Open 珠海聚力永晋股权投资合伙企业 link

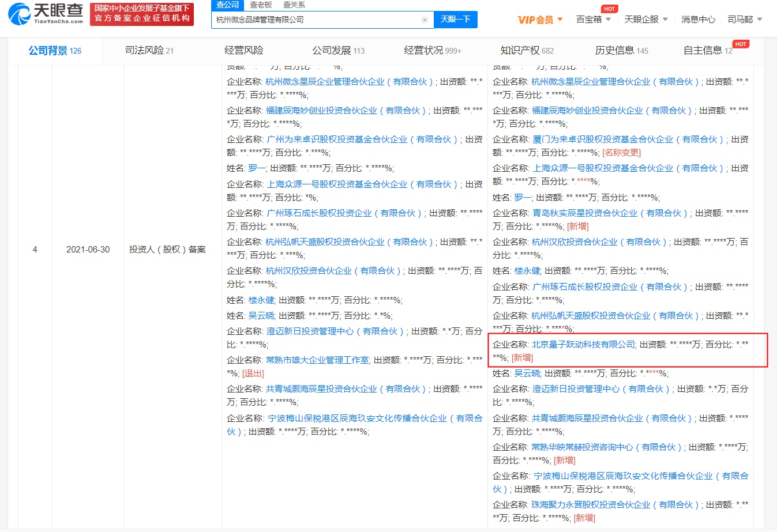tap(617, 505)
